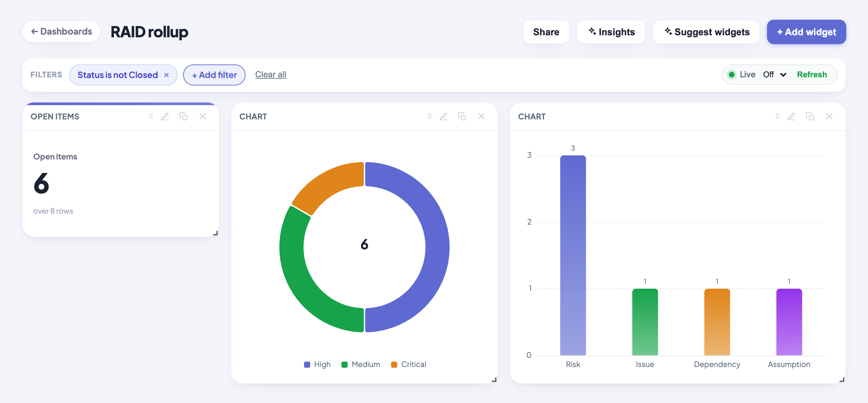The width and height of the screenshot is (868, 403).
Task: Select the Issue bar
Action: [x=645, y=322]
